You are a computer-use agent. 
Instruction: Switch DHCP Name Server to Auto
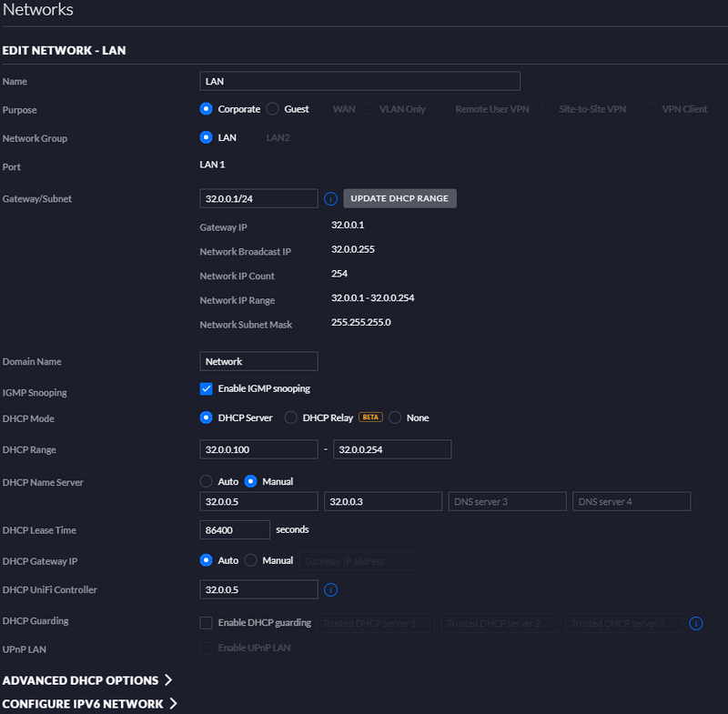point(207,481)
